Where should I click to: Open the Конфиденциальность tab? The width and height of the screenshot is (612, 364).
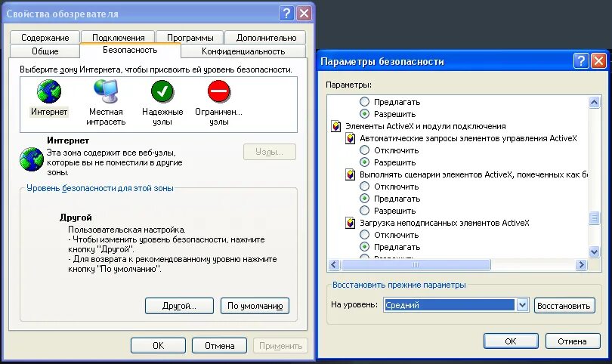(x=243, y=51)
